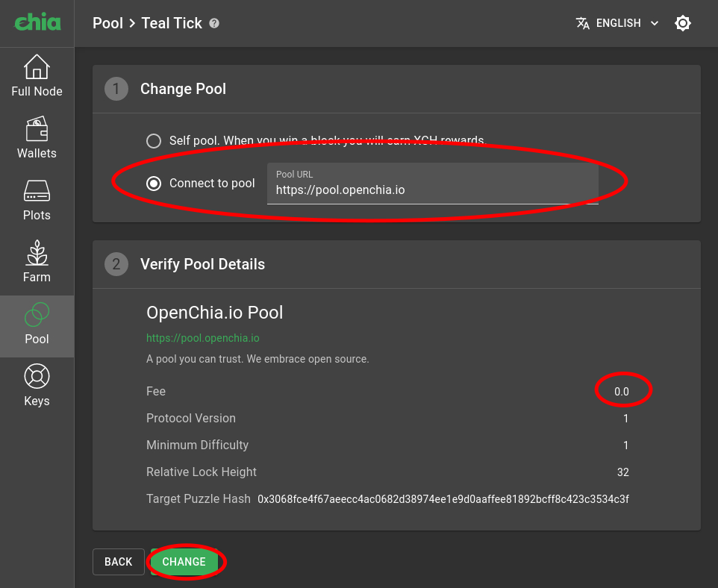Image resolution: width=718 pixels, height=588 pixels.
Task: Open the Keys section
Action: tap(37, 385)
